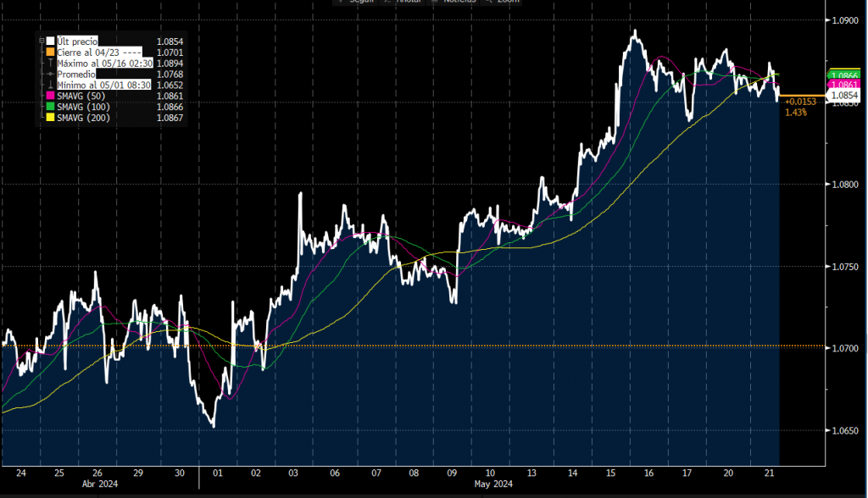
Task: Click the orange Cierre al 04/23 swatch
Action: [x=51, y=52]
